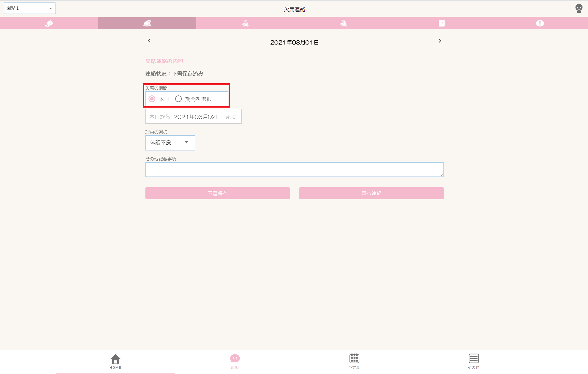Open the bear-riding-turtle icon tab
Viewport: 588px width, 374px height.
coord(245,23)
